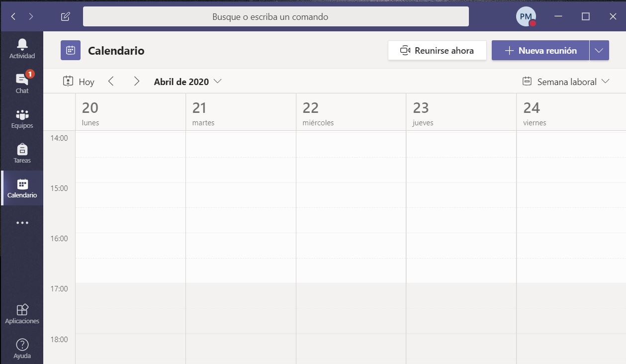Click the new chat compose icon

[65, 16]
